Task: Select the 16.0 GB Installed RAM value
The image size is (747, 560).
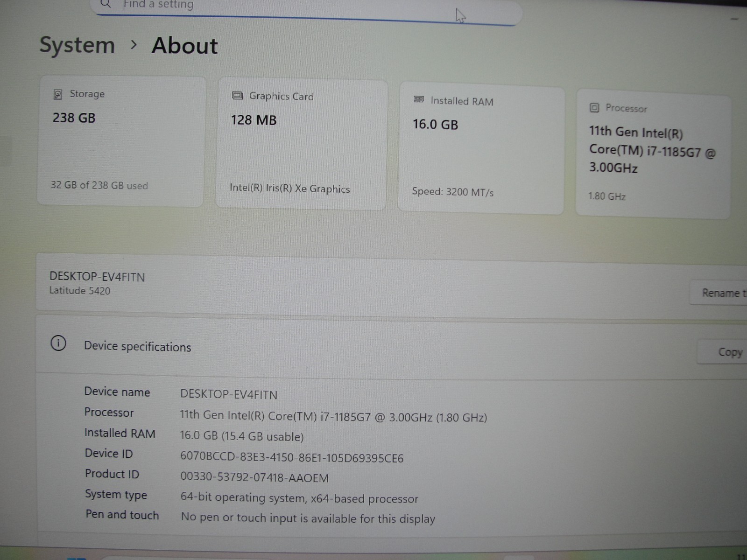Action: click(x=435, y=125)
